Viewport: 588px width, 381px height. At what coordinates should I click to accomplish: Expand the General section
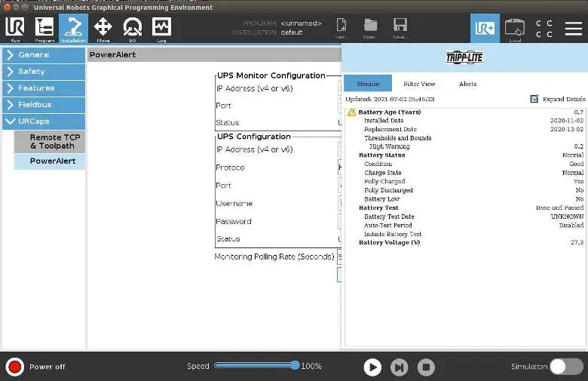tap(44, 55)
